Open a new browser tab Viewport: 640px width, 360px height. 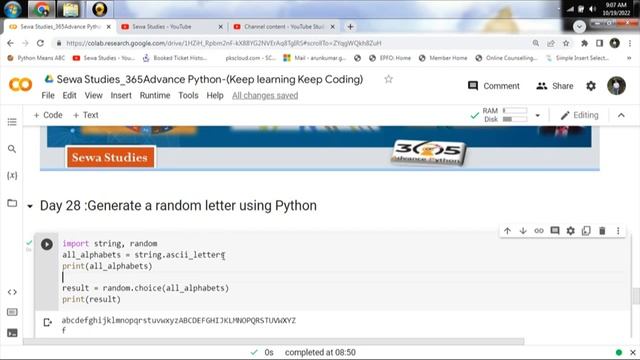(350, 27)
